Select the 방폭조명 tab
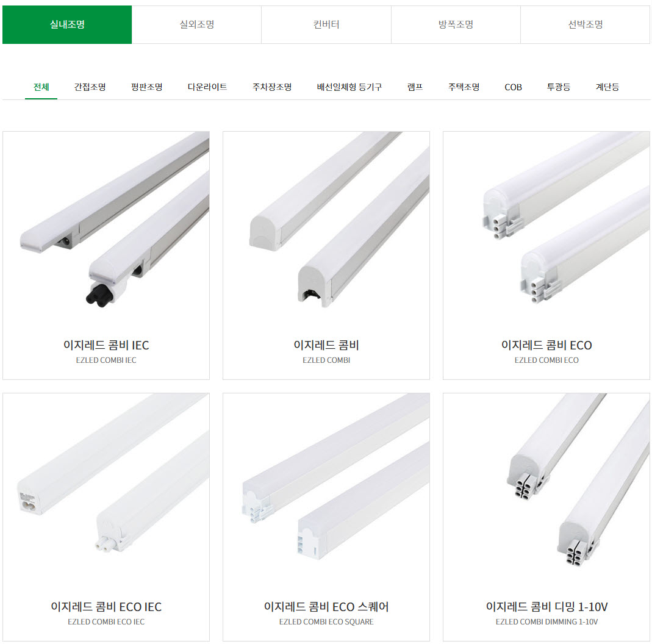This screenshot has width=652, height=644. coord(456,24)
